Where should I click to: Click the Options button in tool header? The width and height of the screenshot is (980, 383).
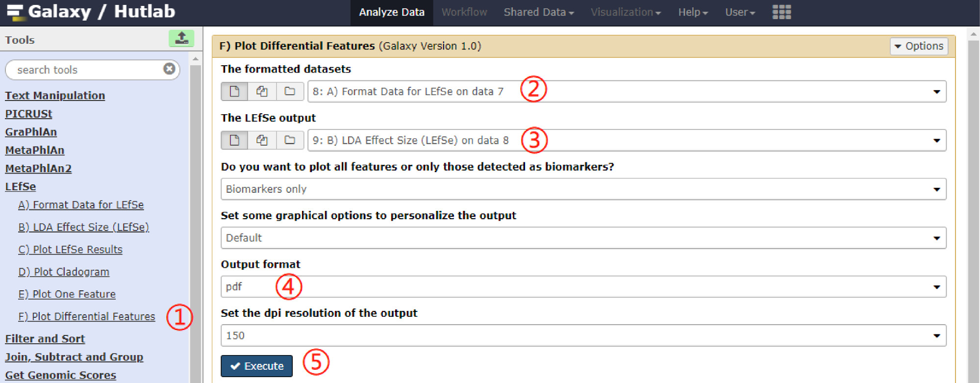(919, 46)
